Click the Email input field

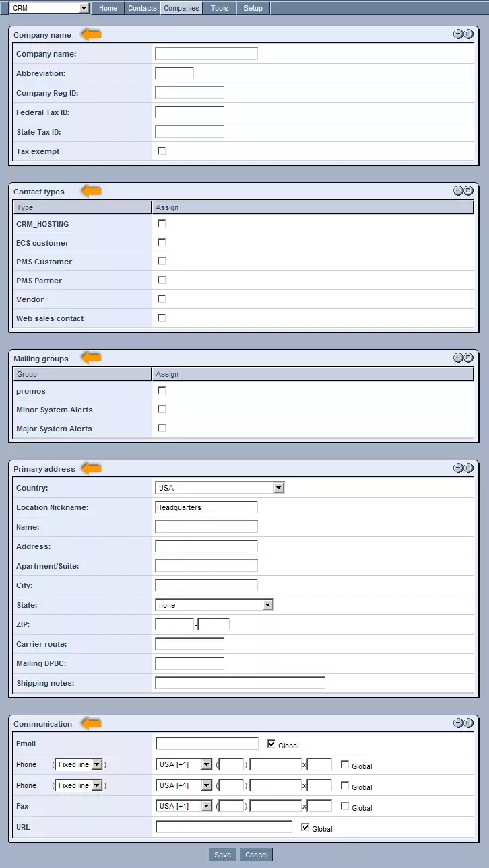207,744
